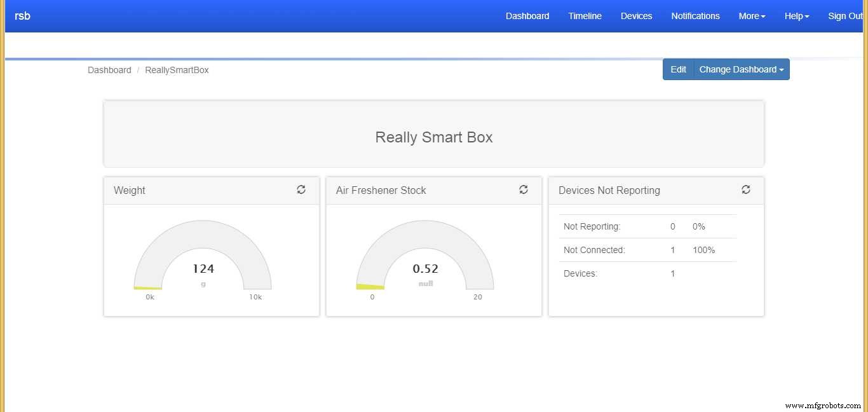
Task: Refresh the Weight panel
Action: click(x=301, y=189)
